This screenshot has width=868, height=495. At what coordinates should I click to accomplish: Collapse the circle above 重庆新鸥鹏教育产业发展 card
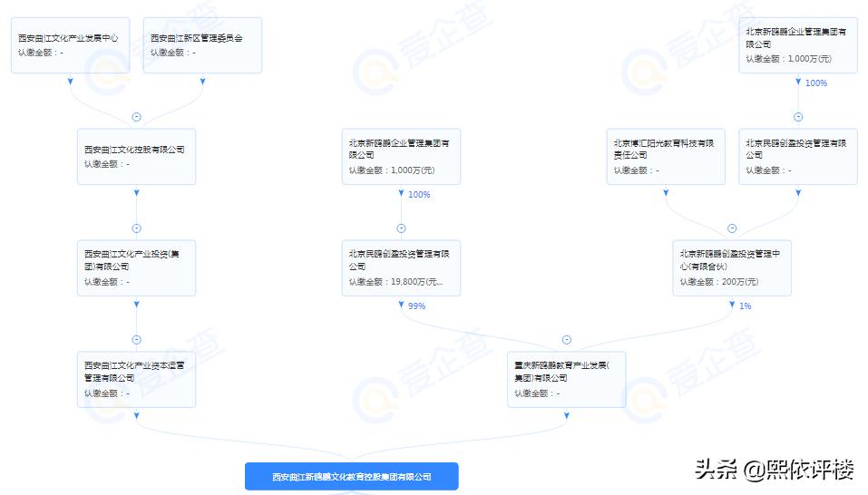coord(566,340)
